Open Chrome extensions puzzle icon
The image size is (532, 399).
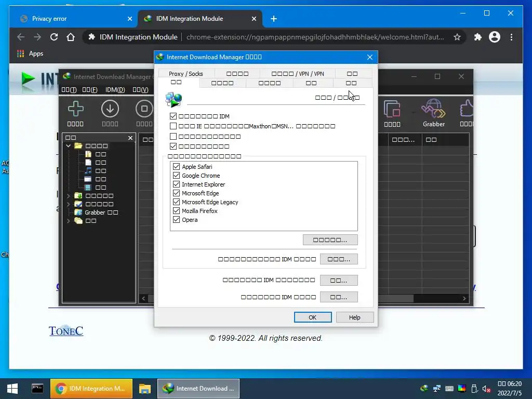[x=478, y=37]
